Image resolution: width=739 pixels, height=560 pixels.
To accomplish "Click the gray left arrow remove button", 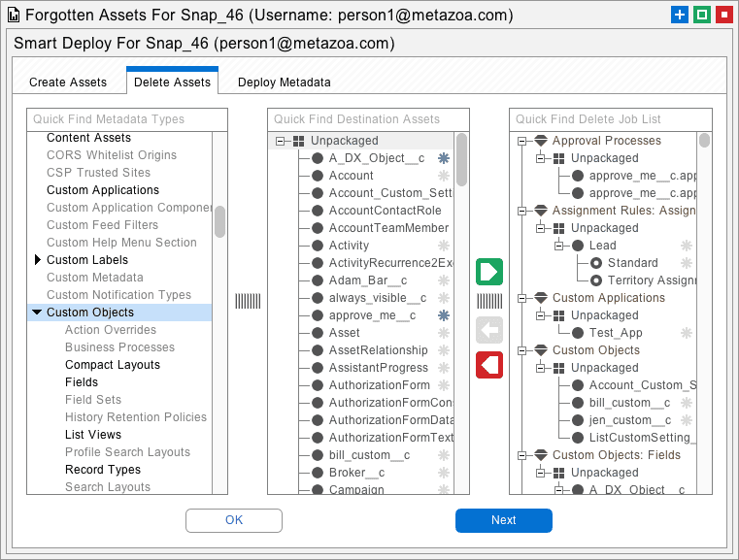I will point(489,330).
